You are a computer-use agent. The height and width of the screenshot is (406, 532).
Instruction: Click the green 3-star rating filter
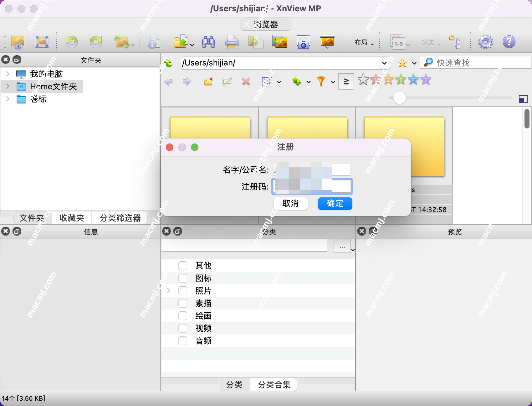pyautogui.click(x=401, y=80)
